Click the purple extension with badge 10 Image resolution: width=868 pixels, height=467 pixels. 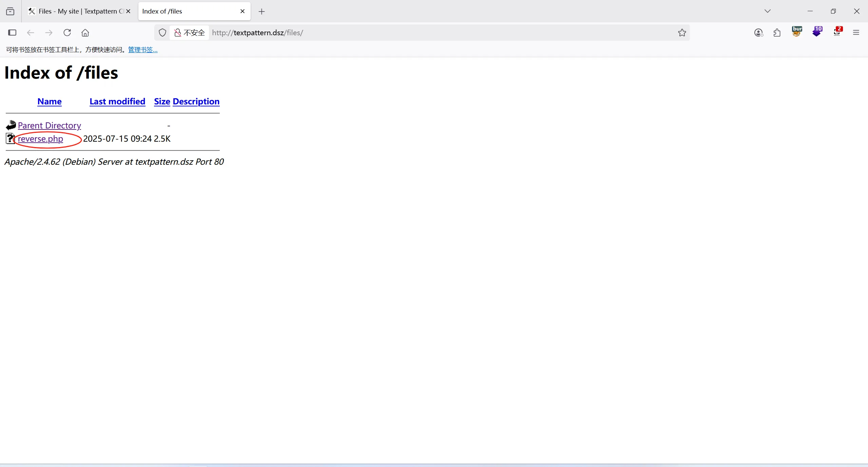817,32
